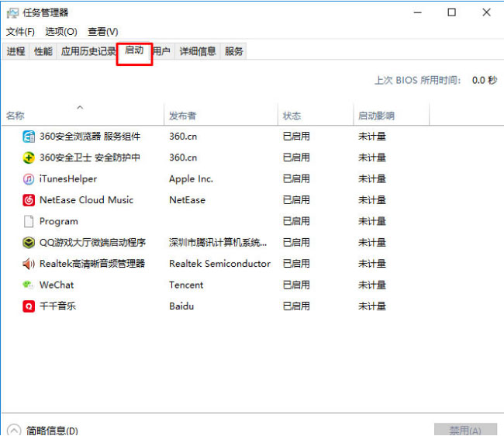
Task: Click 已启用 status in WeChat row
Action: tap(296, 285)
